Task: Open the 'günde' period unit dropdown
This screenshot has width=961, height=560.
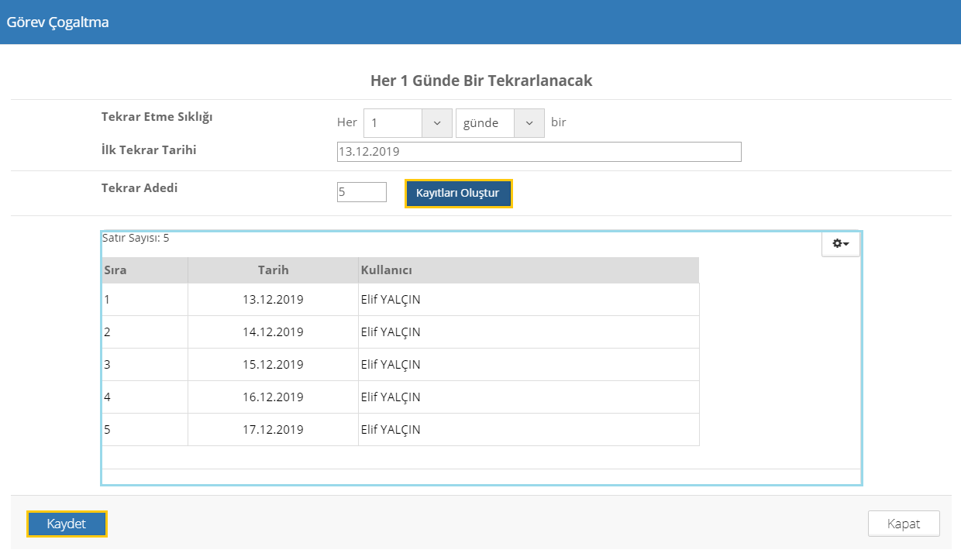Action: [x=529, y=123]
